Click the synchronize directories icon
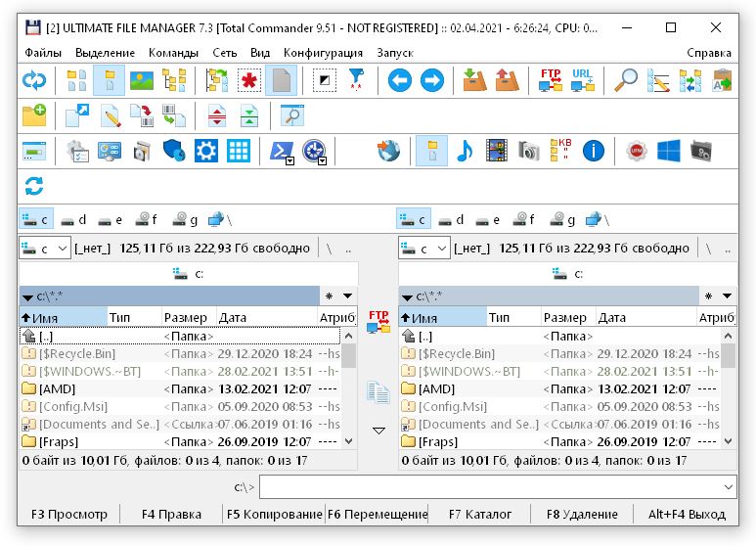The height and width of the screenshot is (546, 756). 690,80
